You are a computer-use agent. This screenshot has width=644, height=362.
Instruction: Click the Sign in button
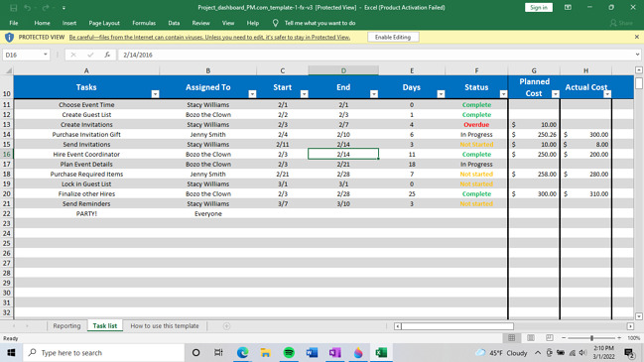tap(539, 7)
